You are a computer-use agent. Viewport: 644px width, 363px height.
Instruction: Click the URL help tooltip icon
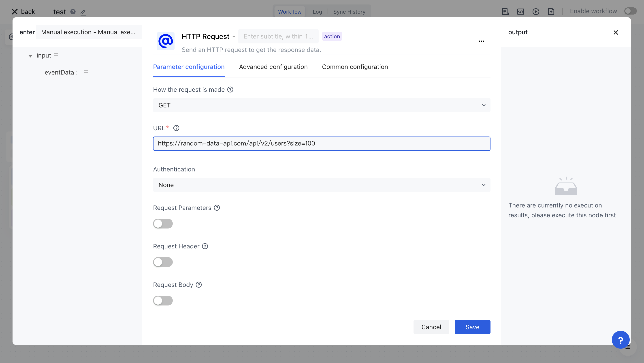pyautogui.click(x=176, y=128)
